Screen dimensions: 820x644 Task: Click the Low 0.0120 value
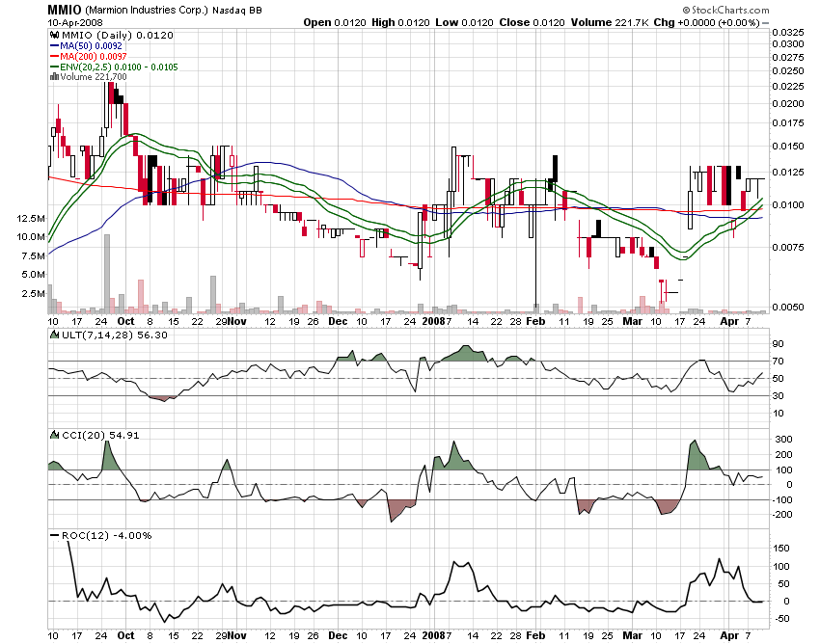464,23
